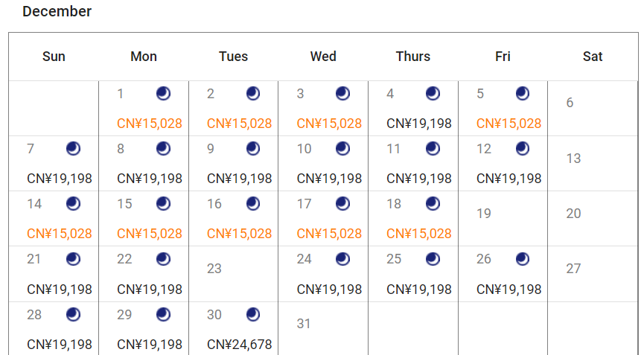Select the CN¥15,028 price on December 2

click(x=240, y=124)
